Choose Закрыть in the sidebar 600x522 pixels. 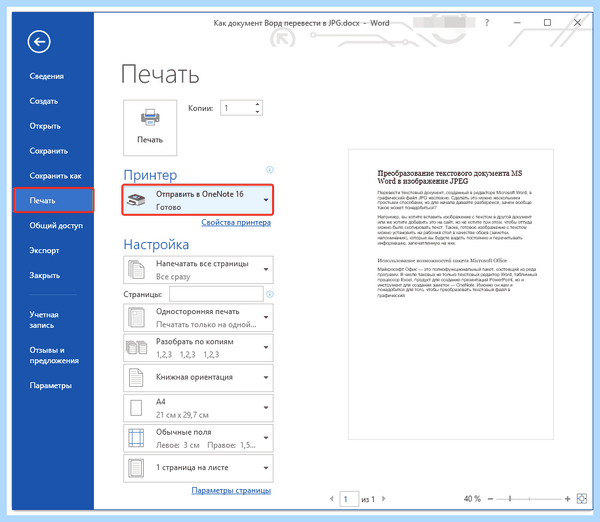tap(44, 275)
